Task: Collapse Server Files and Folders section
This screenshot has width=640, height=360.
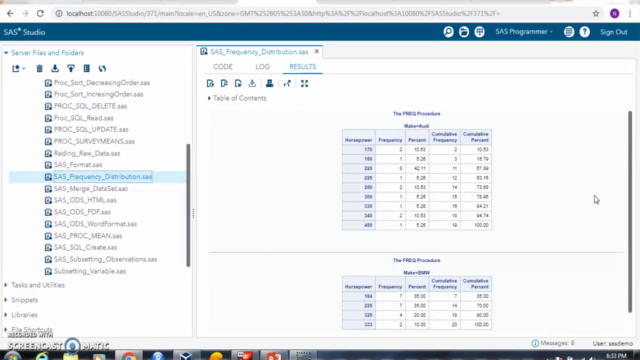Action: (6, 53)
